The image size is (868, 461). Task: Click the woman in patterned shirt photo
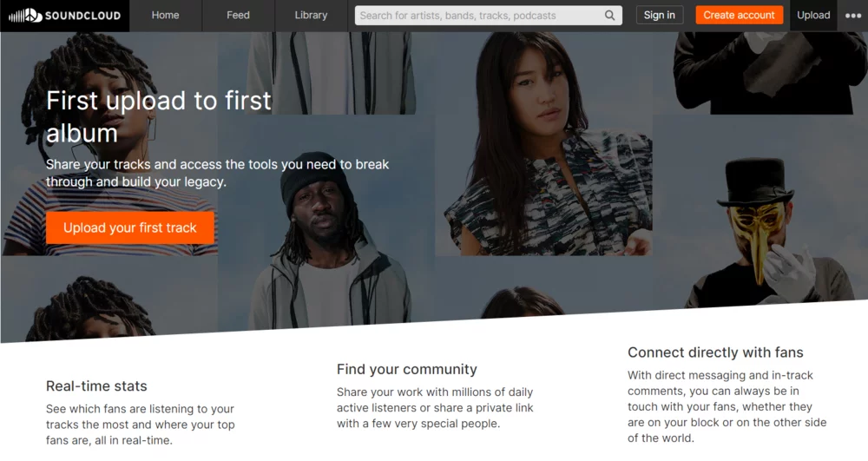pos(543,144)
